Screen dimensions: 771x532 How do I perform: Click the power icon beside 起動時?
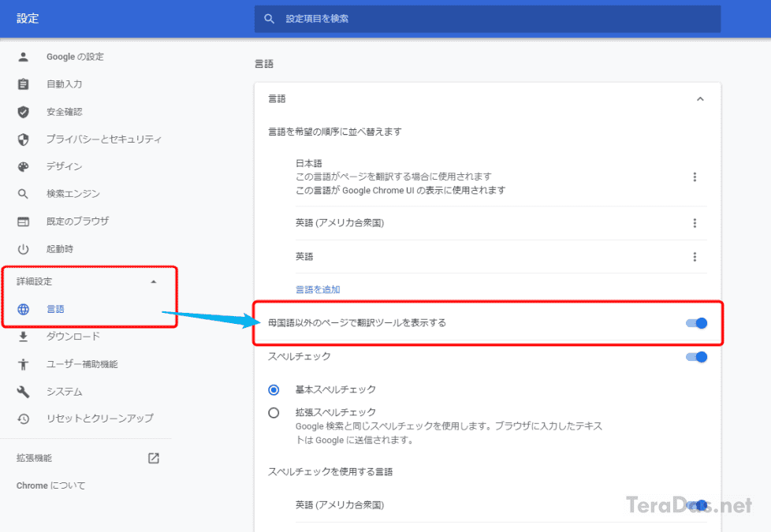pyautogui.click(x=23, y=249)
